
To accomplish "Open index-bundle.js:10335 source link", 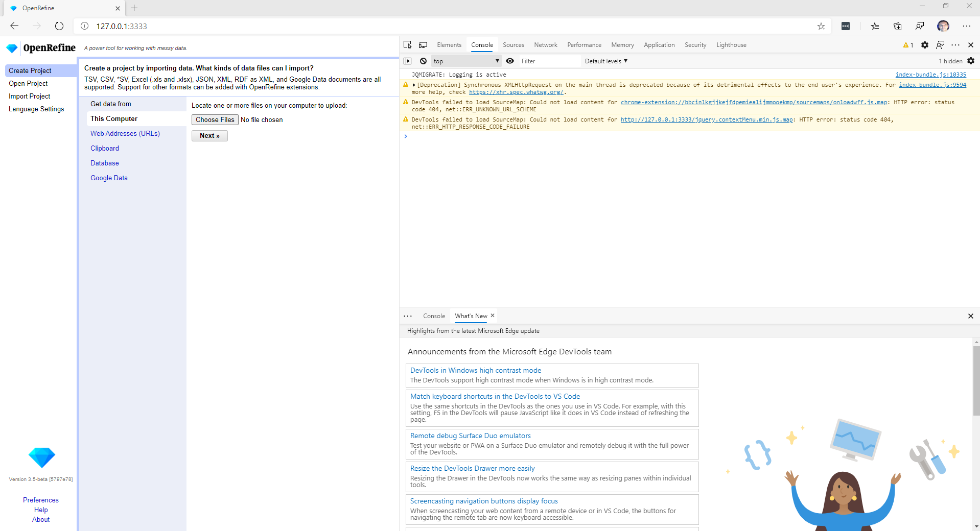I will click(x=930, y=75).
